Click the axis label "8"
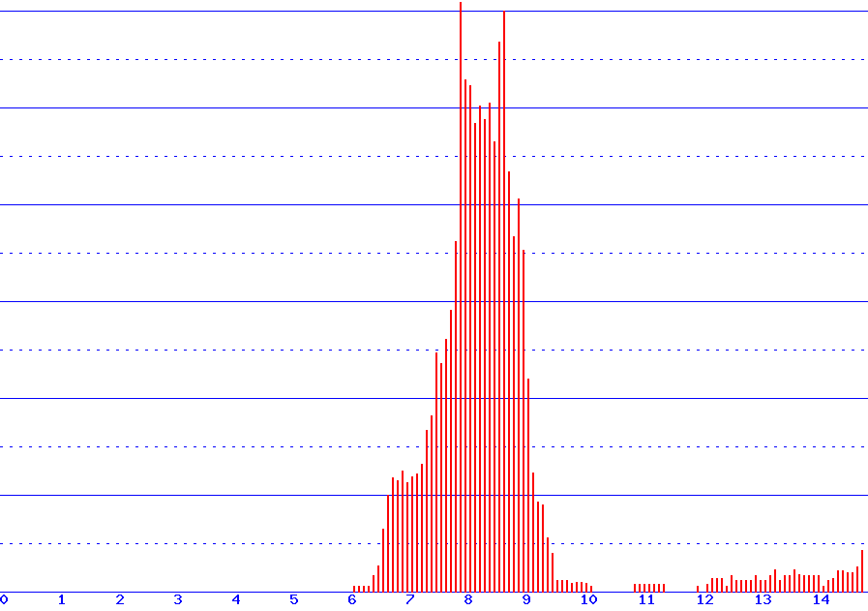 tap(467, 599)
